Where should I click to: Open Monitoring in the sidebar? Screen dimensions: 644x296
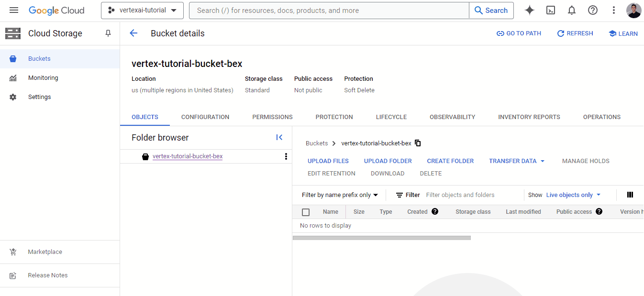pos(60,78)
